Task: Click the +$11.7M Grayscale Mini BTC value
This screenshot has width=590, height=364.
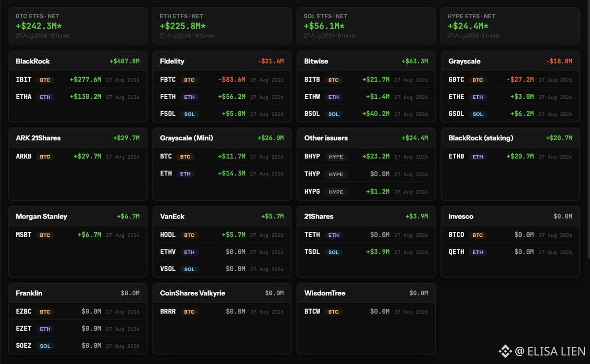Action: [x=232, y=156]
